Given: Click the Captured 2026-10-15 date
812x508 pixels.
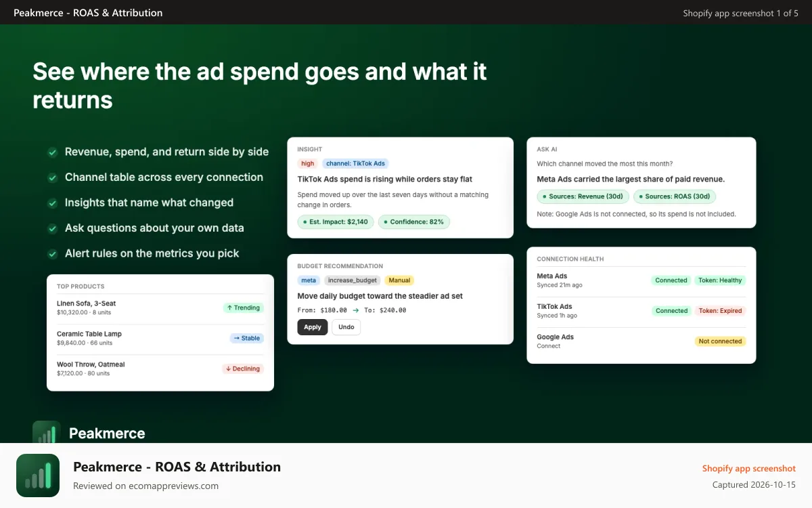Looking at the screenshot, I should point(754,485).
